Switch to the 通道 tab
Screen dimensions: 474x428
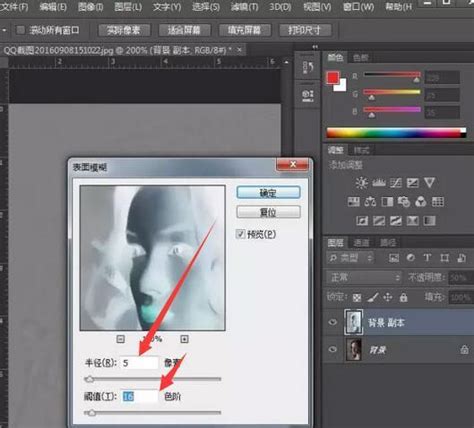[x=361, y=243]
